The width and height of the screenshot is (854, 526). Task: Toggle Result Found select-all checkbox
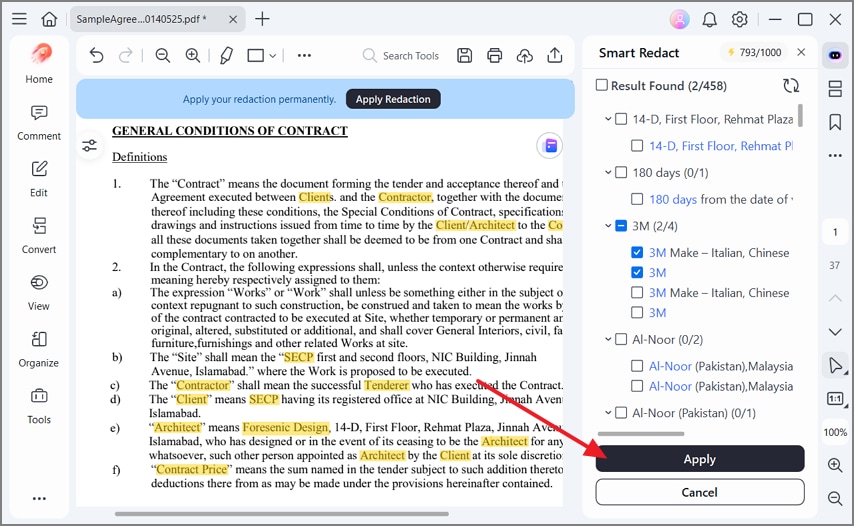[x=602, y=85]
